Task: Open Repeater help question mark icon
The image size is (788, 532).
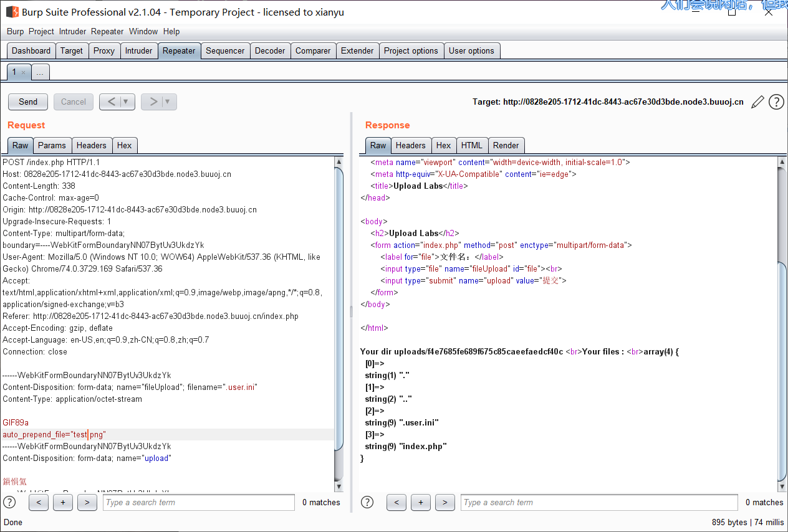Action: 776,102
